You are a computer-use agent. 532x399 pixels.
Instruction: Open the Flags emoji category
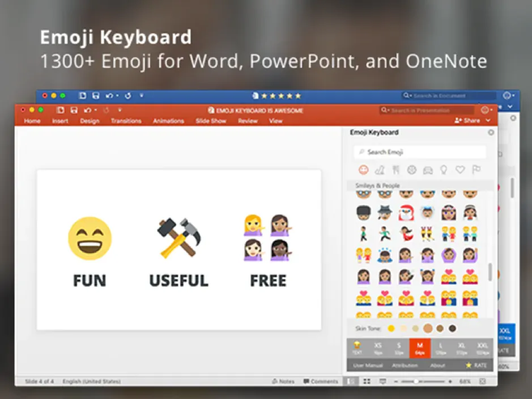[476, 169]
